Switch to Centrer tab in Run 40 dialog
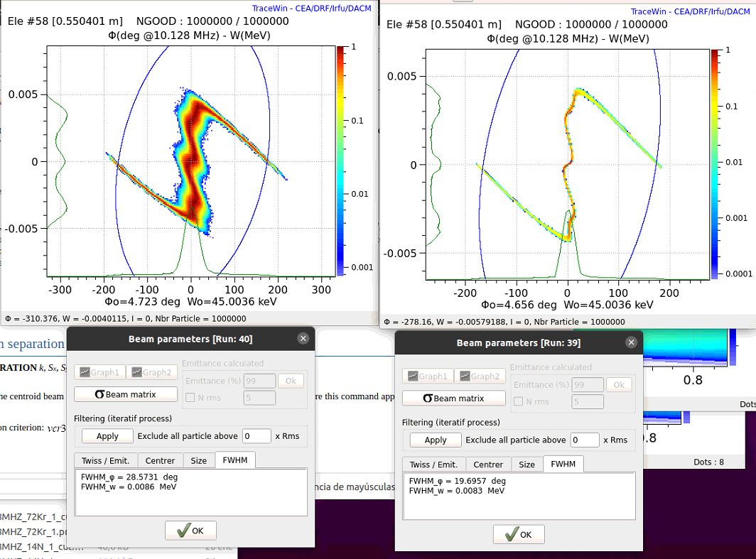The width and height of the screenshot is (756, 559). point(160,461)
